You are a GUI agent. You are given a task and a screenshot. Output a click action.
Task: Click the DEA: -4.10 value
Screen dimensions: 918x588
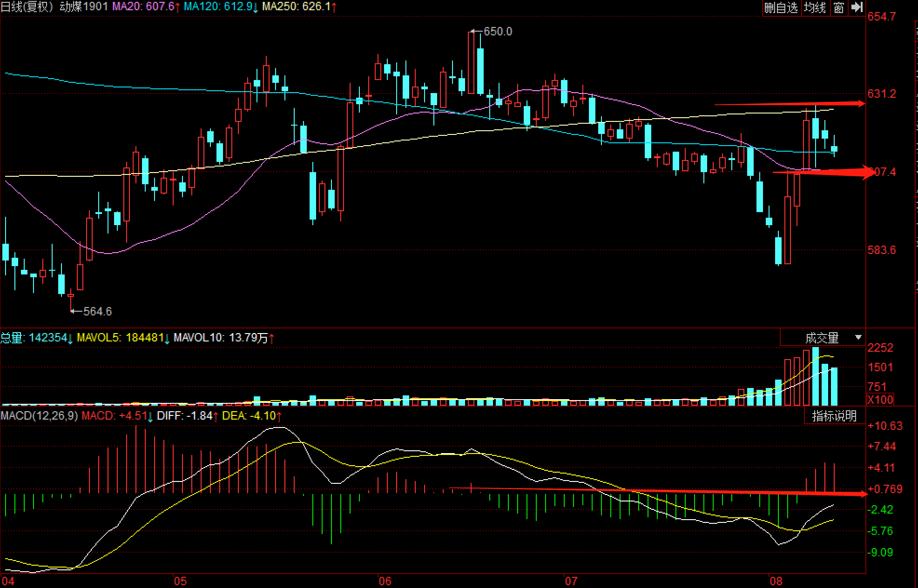coord(251,415)
